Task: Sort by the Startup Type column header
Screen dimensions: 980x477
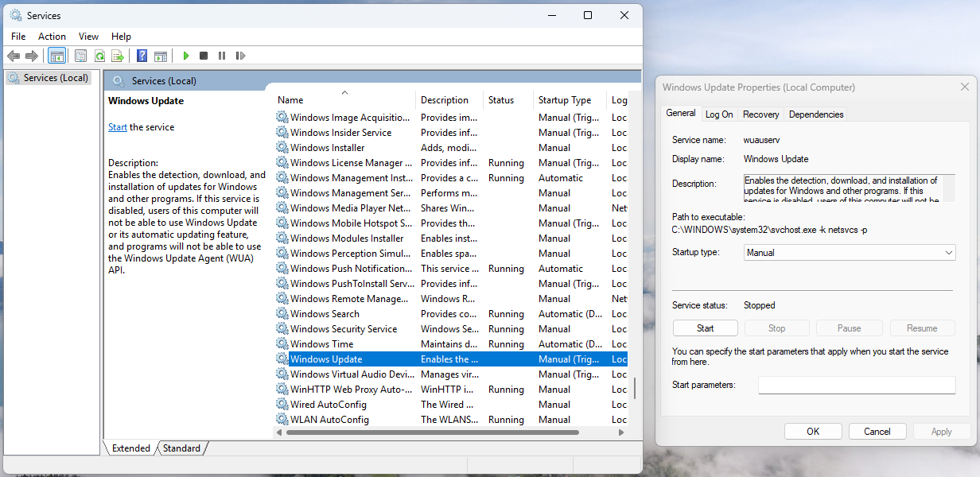Action: pyautogui.click(x=565, y=100)
